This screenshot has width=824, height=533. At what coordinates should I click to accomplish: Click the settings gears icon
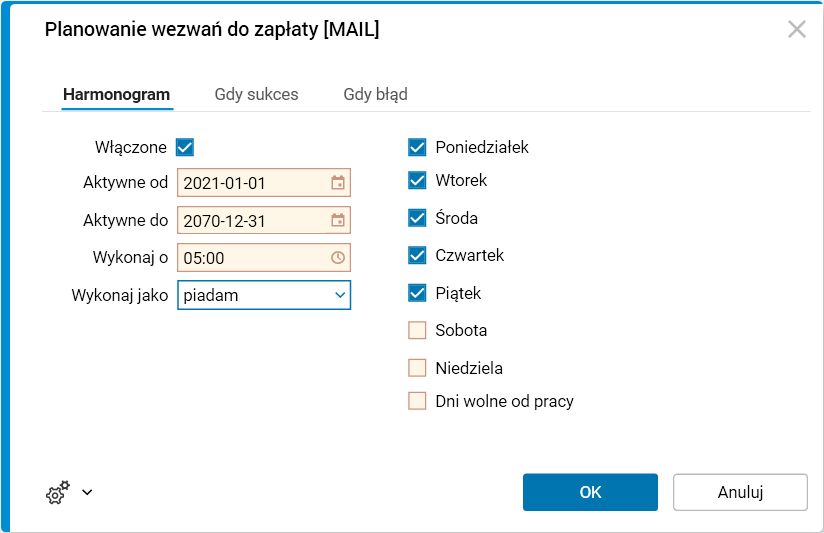click(58, 492)
